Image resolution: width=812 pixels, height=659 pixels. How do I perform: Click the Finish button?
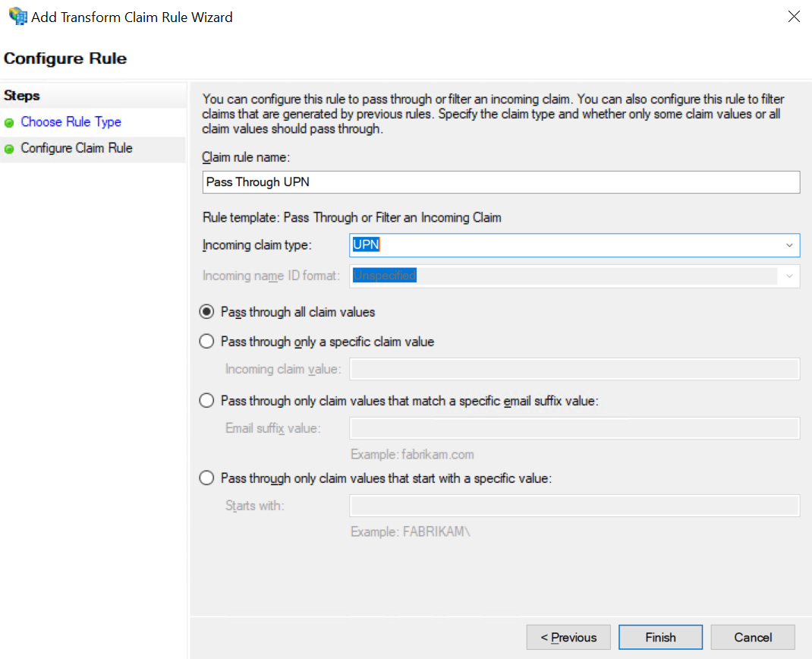[660, 637]
